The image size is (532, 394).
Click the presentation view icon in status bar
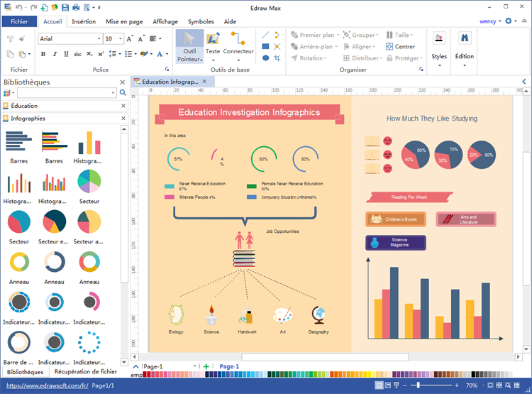coord(396,385)
